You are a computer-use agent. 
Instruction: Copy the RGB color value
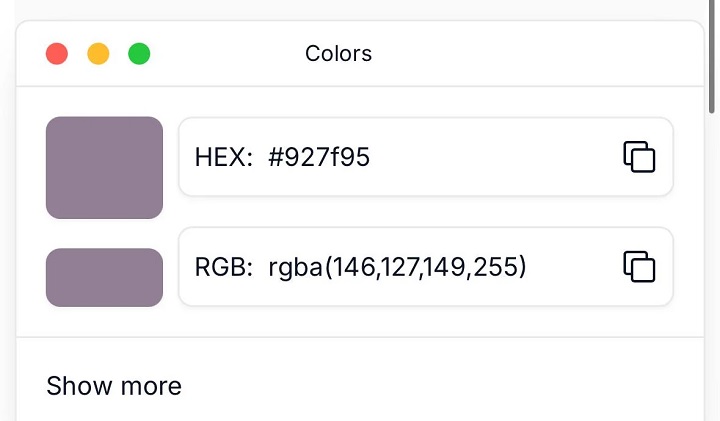pos(639,267)
